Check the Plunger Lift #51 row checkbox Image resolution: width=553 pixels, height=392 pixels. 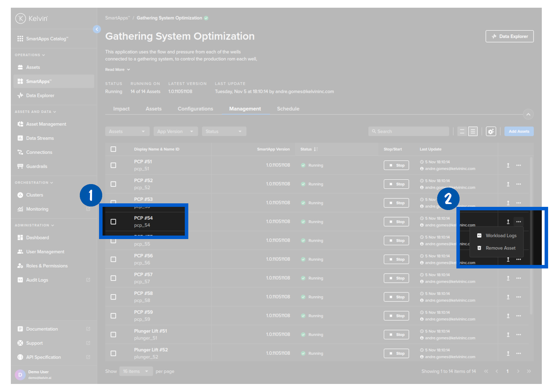(x=113, y=335)
